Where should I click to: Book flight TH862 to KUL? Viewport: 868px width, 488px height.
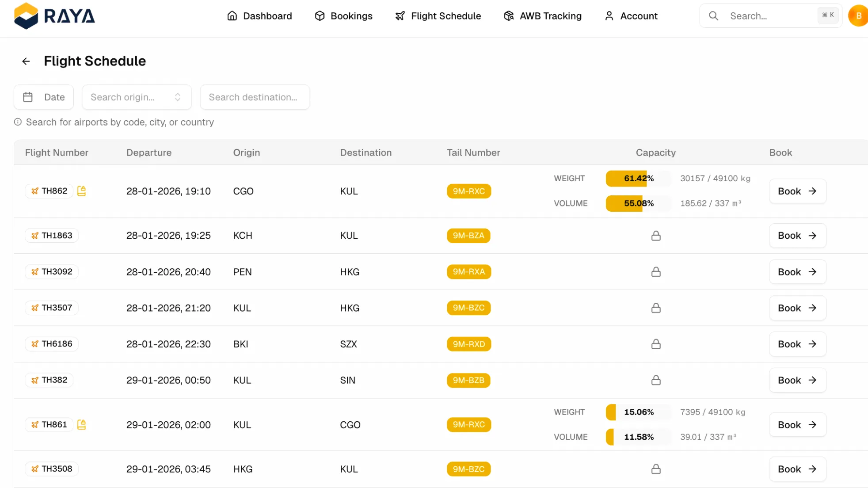(x=797, y=191)
